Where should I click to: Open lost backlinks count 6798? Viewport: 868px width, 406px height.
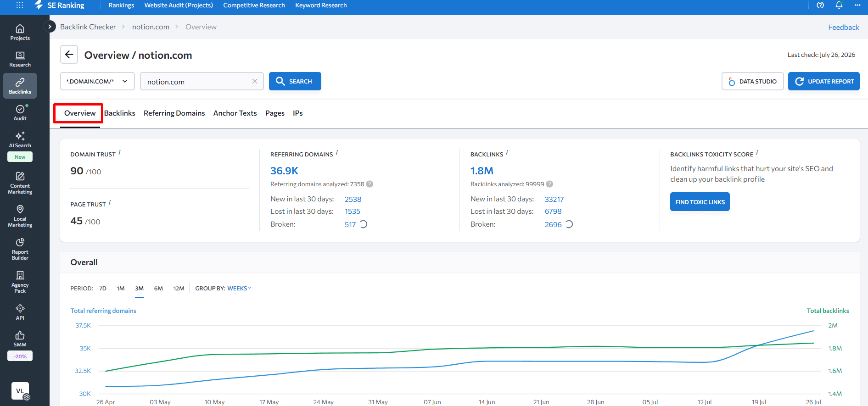[x=553, y=211]
